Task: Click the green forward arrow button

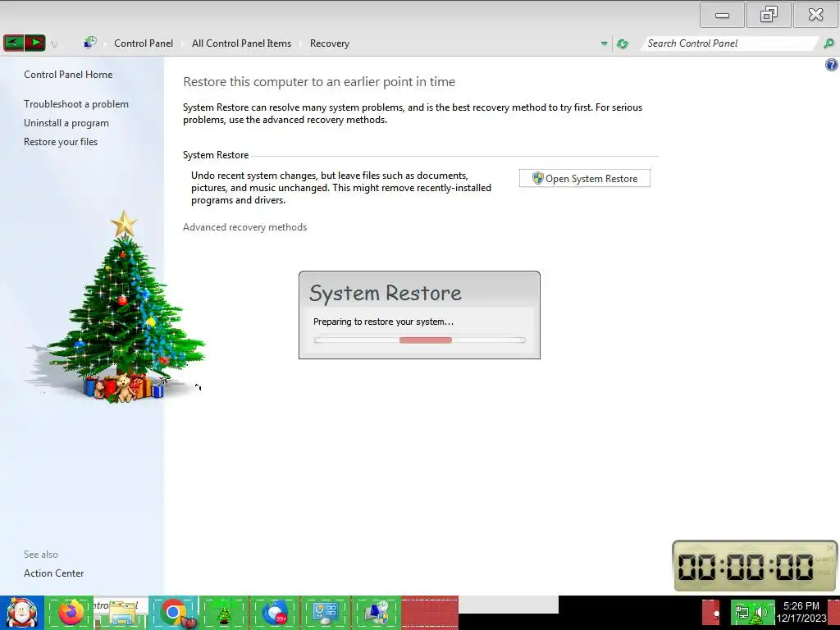Action: click(x=35, y=43)
